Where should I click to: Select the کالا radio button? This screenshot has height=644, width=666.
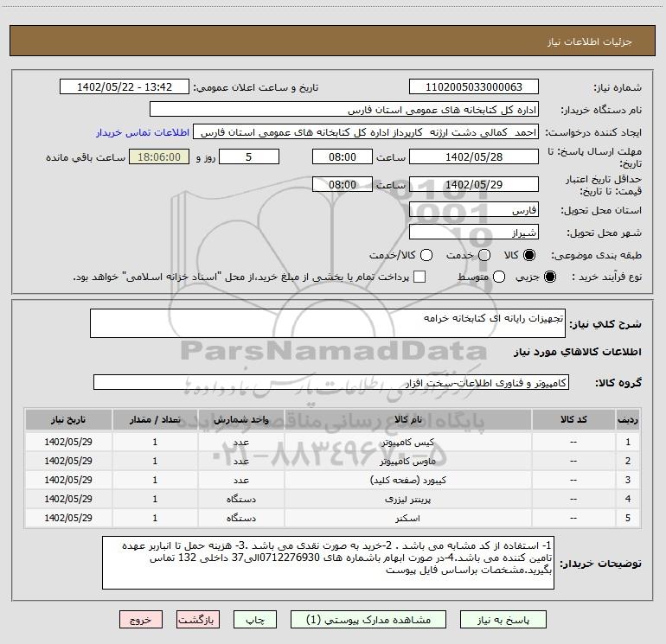[529, 255]
